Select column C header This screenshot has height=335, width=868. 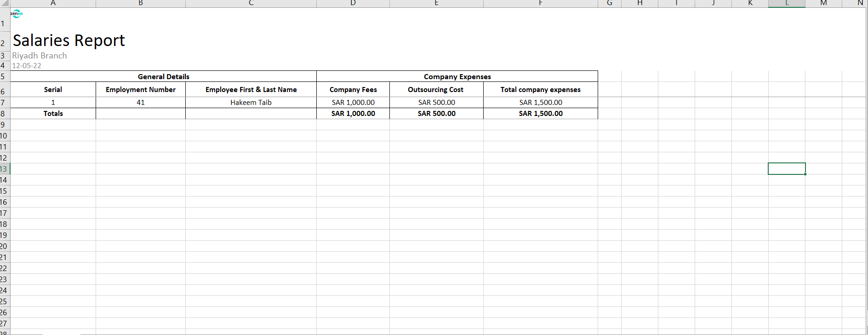tap(251, 3)
